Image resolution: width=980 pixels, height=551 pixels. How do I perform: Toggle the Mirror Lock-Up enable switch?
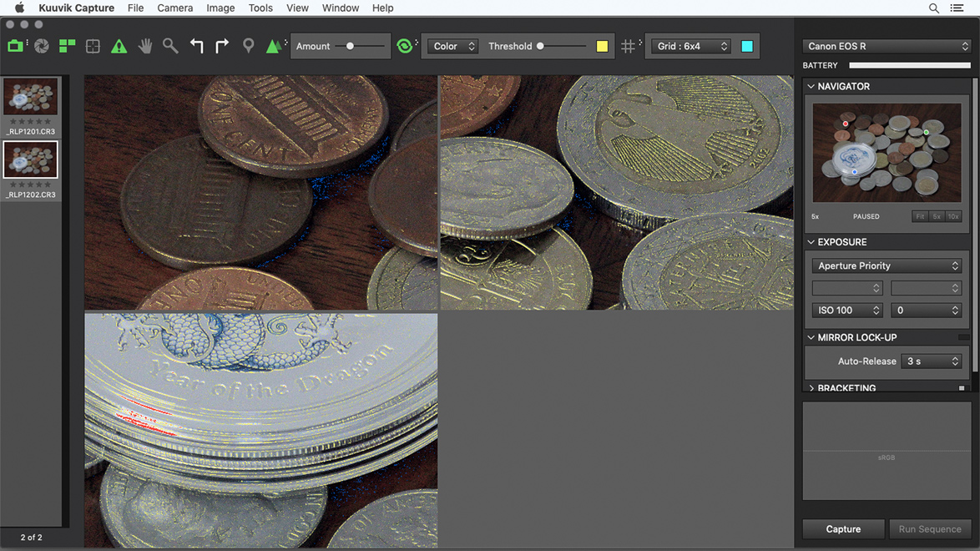tap(964, 338)
